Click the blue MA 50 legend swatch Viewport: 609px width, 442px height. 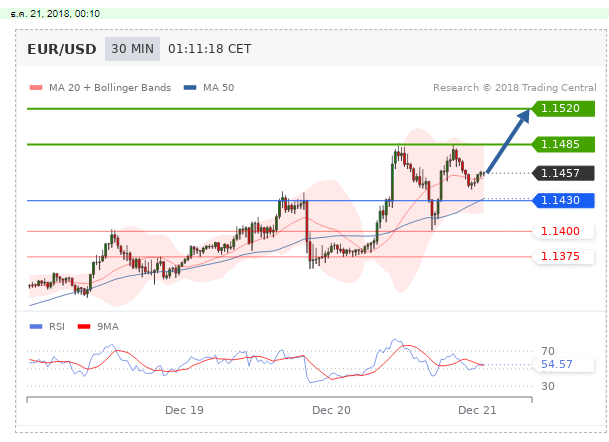190,88
